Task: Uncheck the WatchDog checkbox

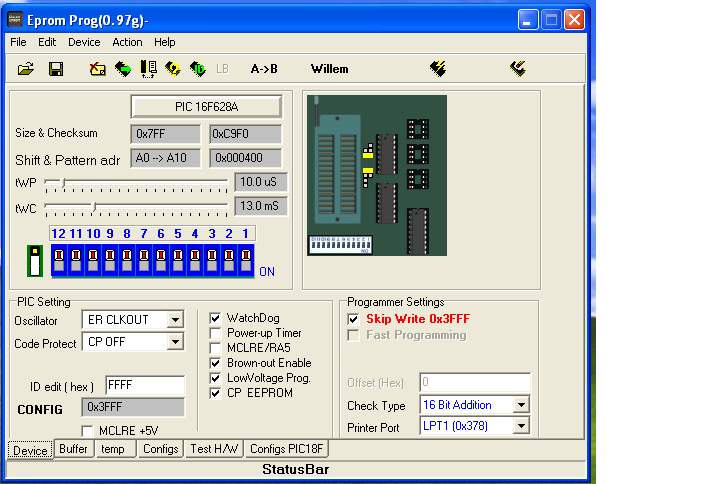Action: tap(215, 318)
